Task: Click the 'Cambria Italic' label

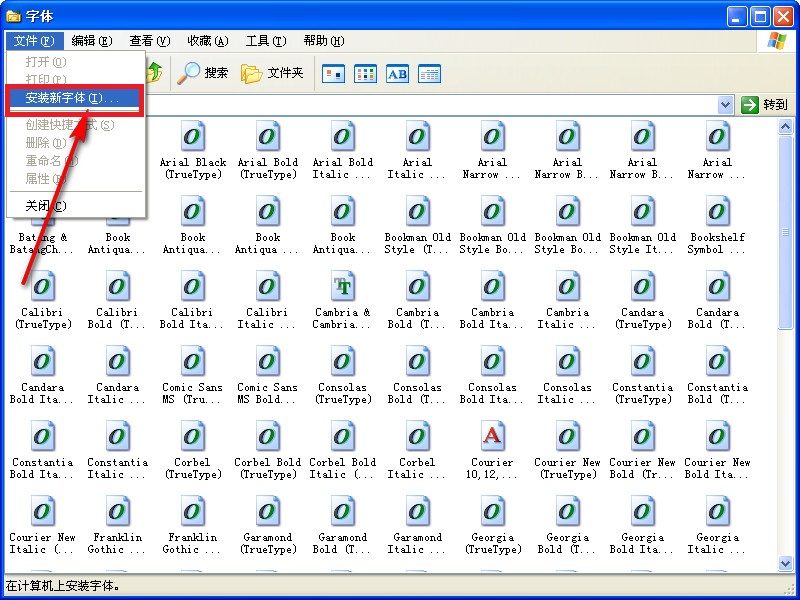Action: 567,318
